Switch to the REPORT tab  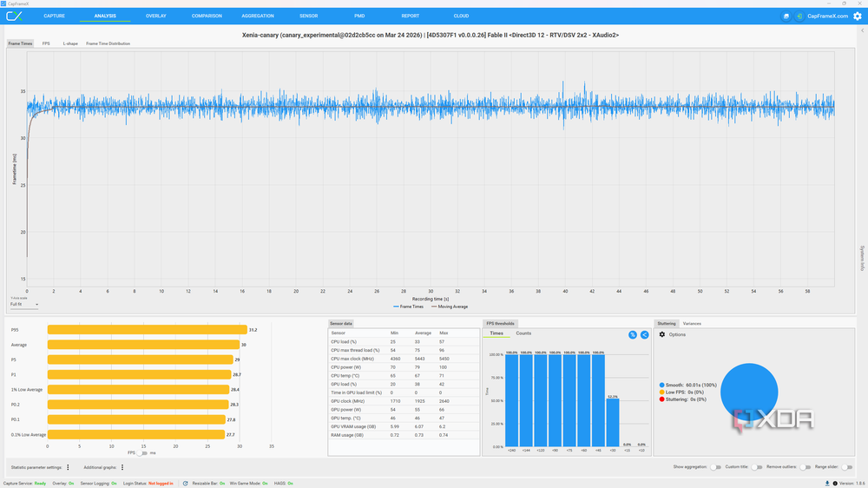[411, 16]
